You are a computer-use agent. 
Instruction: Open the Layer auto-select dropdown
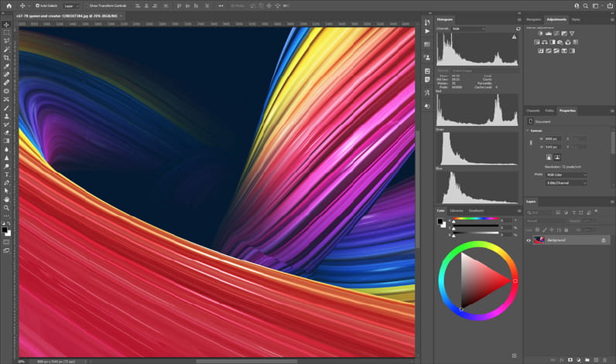click(x=71, y=5)
